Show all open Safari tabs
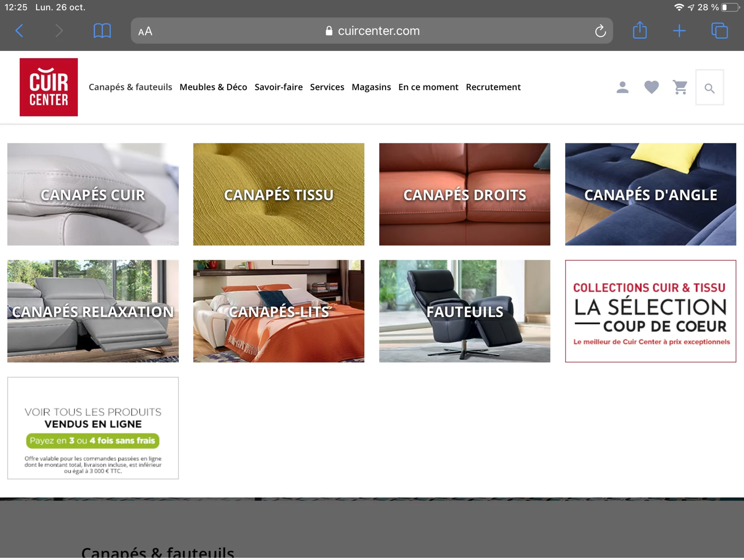This screenshot has height=560, width=744. [x=719, y=31]
